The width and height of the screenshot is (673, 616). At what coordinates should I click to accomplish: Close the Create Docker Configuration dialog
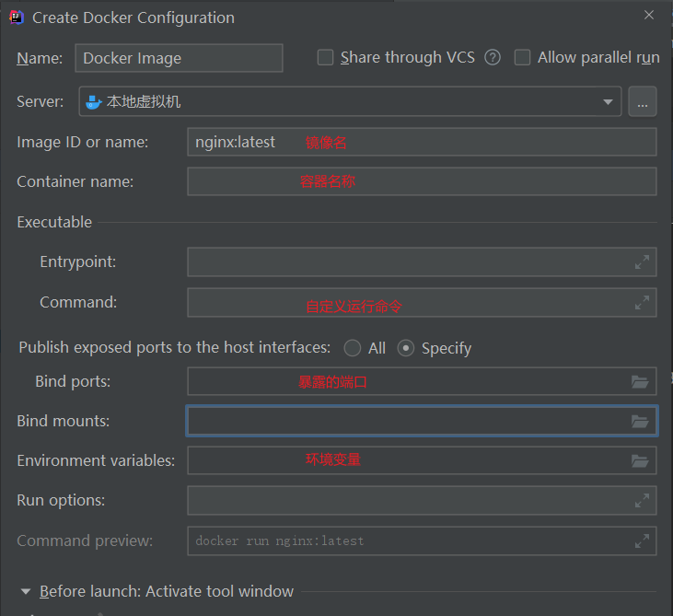click(x=649, y=15)
